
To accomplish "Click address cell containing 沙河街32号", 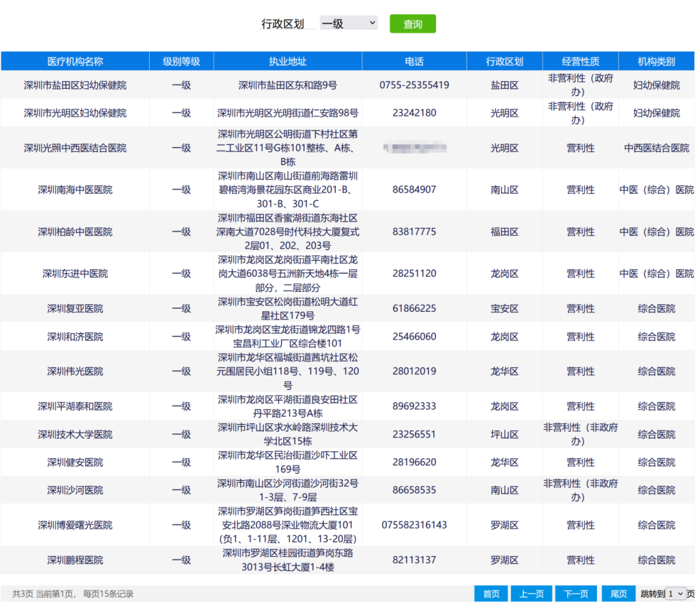I will click(x=288, y=490).
